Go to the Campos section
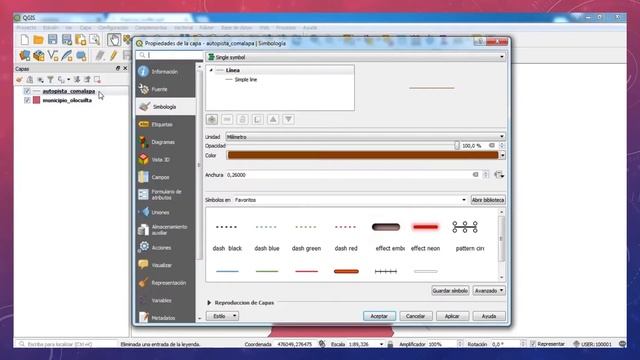 (165, 177)
